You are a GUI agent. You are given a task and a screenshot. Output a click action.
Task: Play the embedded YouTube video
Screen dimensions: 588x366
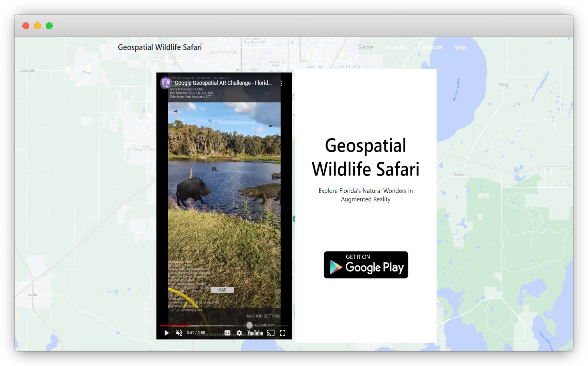coord(166,333)
